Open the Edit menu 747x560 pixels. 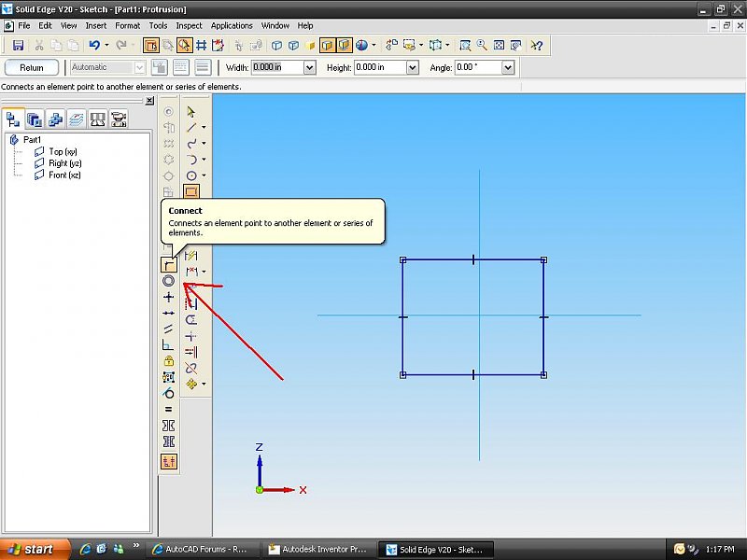(45, 26)
